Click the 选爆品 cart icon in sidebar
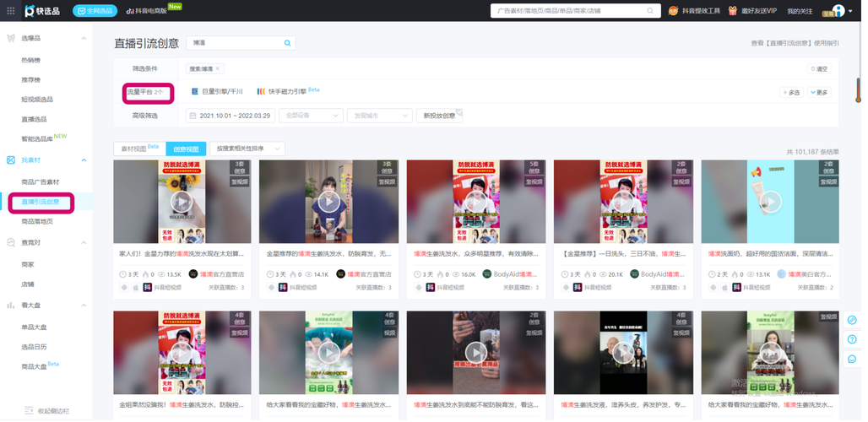The image size is (868, 422). [x=10, y=38]
